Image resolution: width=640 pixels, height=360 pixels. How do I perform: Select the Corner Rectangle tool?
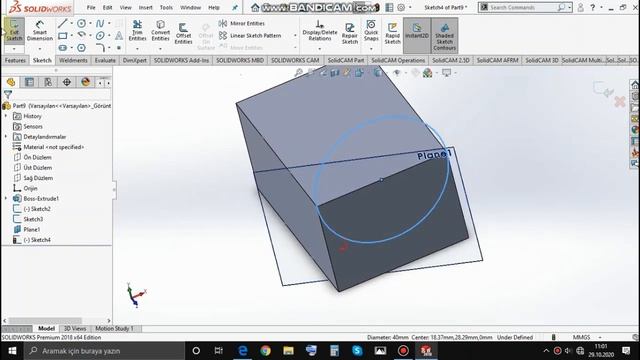coord(62,36)
